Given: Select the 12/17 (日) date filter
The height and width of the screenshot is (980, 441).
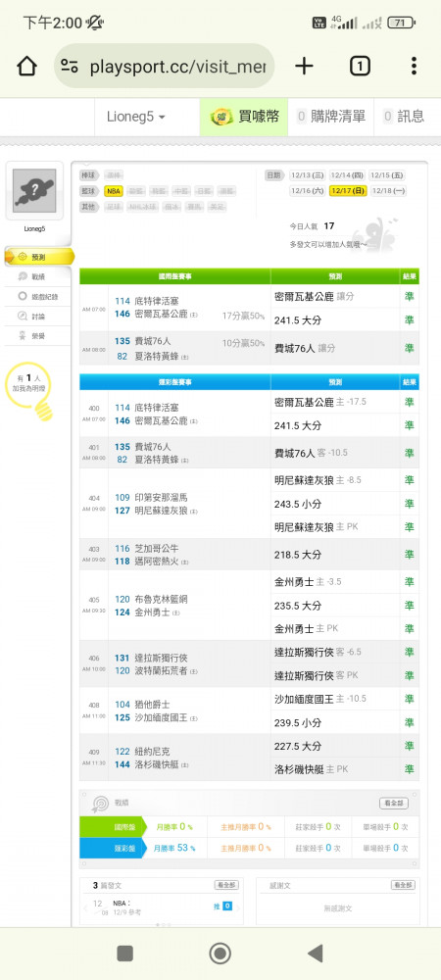Looking at the screenshot, I should point(349,191).
